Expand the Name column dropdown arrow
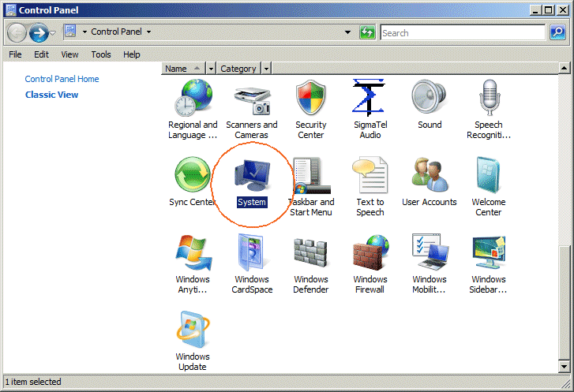 (211, 69)
